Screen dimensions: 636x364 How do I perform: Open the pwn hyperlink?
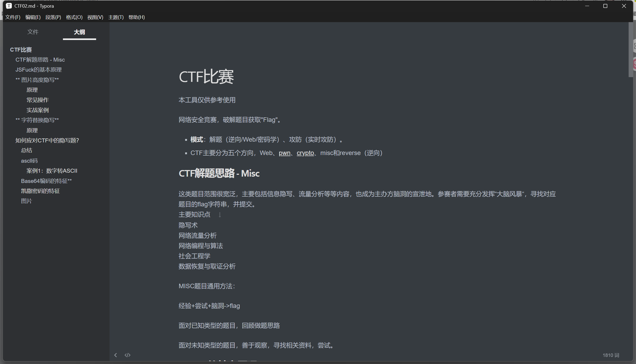coord(284,153)
